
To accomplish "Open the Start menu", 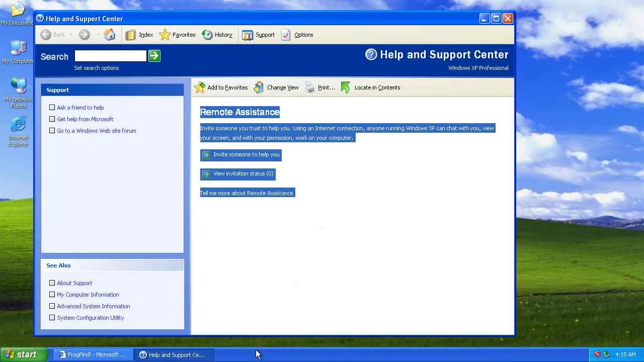I will 24,354.
